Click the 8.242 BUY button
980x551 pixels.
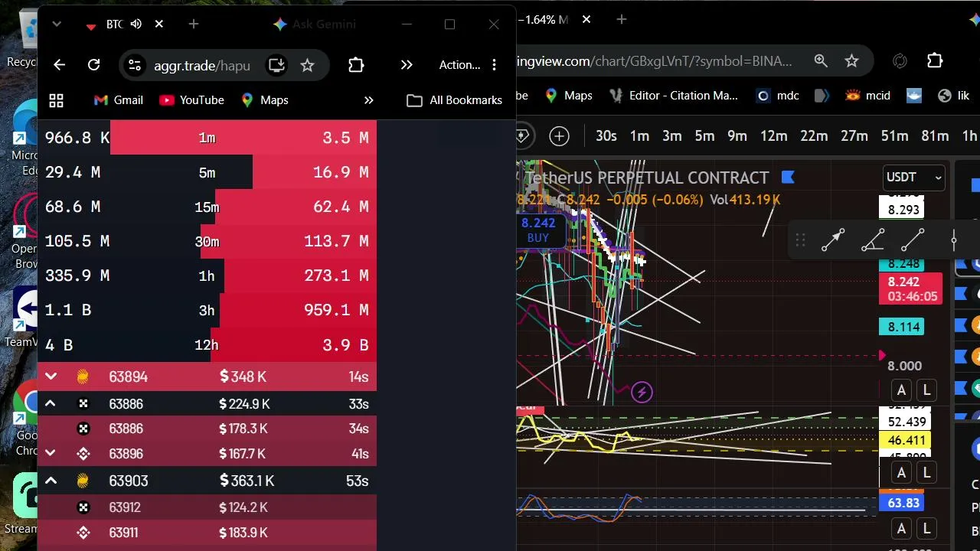click(538, 230)
